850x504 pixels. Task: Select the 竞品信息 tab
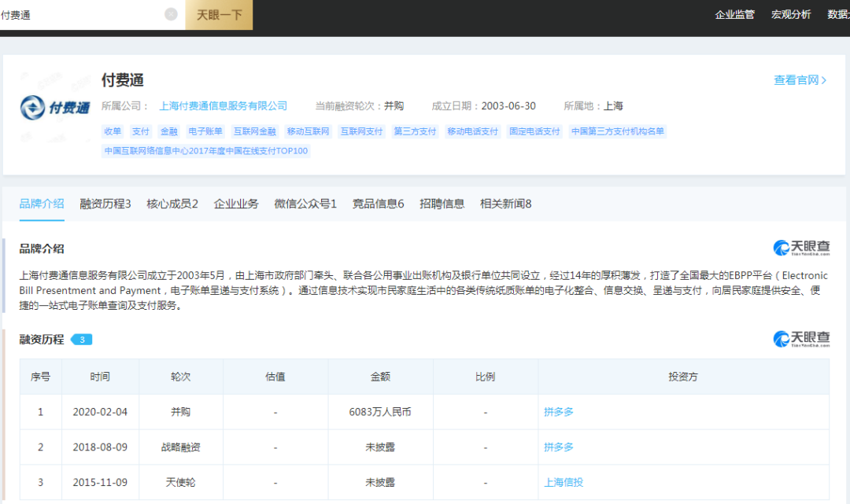378,204
